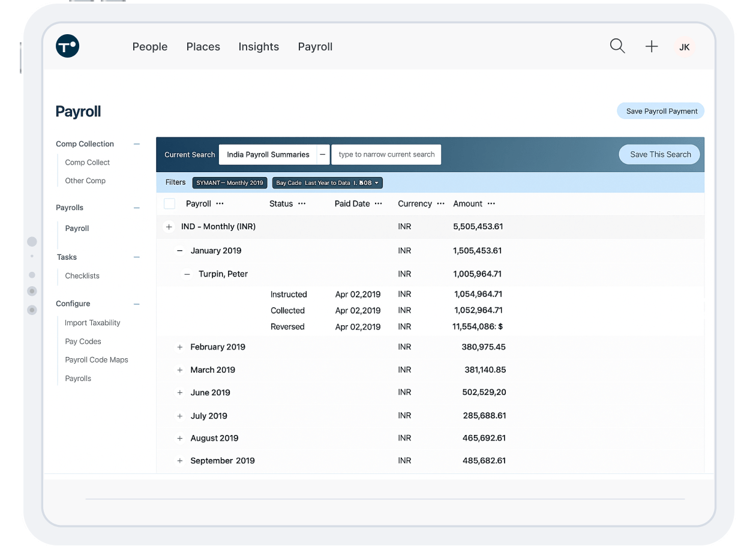Collapse the Configure sidebar section
Viewport: 756px width, 546px height.
pyautogui.click(x=137, y=304)
